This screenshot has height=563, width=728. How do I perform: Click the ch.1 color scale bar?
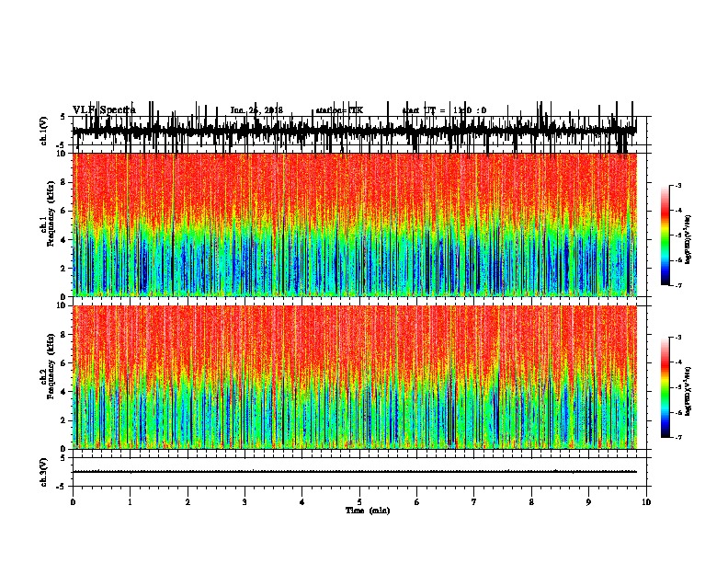[x=665, y=236]
